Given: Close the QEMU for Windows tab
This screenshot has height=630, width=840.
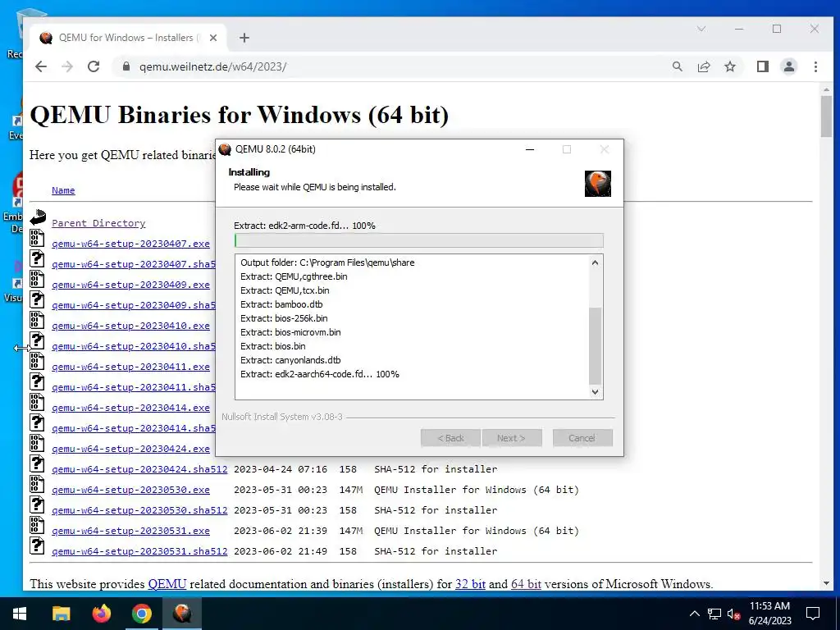Looking at the screenshot, I should pyautogui.click(x=213, y=38).
